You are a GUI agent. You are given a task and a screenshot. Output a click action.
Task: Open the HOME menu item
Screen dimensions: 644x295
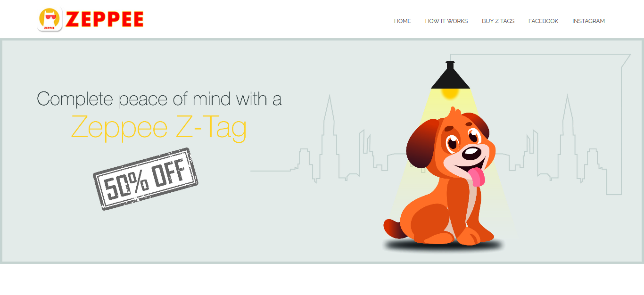pos(403,21)
